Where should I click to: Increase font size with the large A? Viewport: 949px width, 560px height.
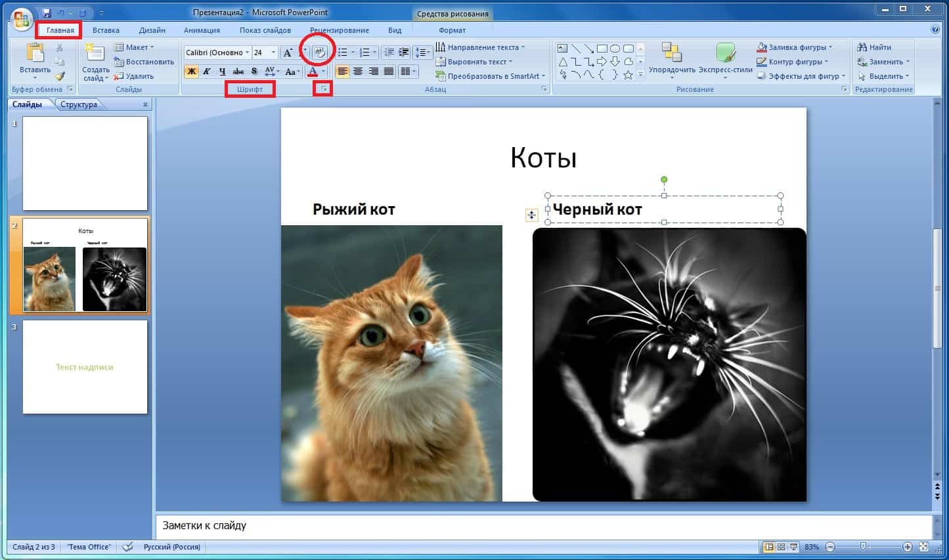(288, 53)
